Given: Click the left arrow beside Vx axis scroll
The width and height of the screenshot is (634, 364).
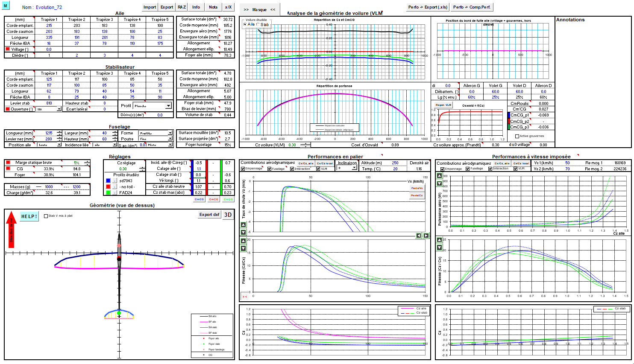Looking at the screenshot, I should click(x=419, y=236).
